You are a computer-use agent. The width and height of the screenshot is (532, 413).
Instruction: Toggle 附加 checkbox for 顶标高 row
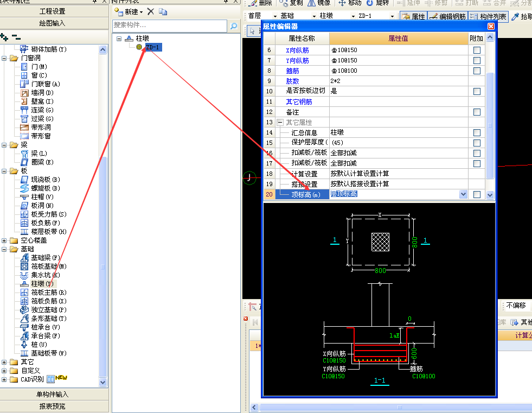(477, 195)
